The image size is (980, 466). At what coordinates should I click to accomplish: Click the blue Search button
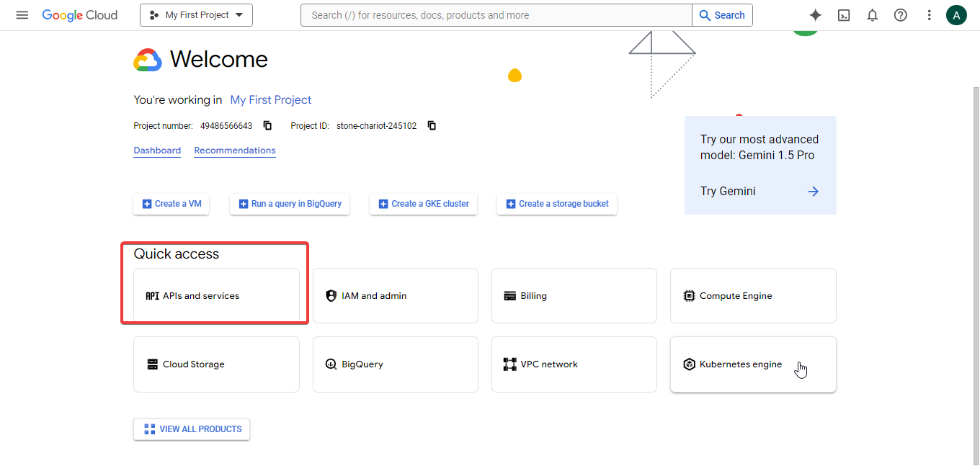(x=722, y=15)
